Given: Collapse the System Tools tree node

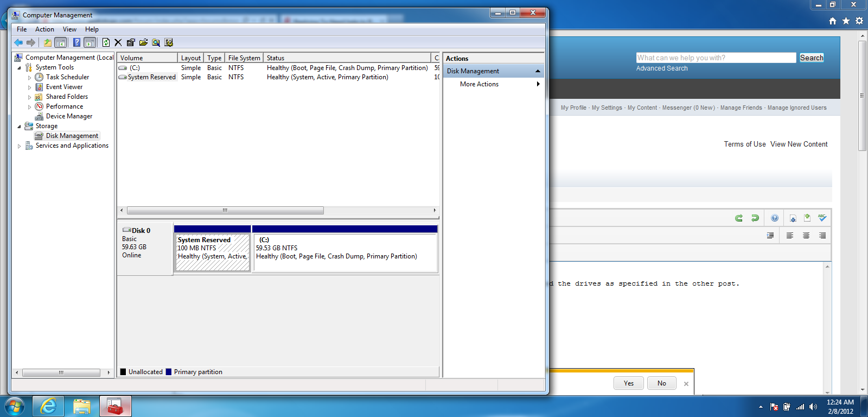Looking at the screenshot, I should coord(20,68).
